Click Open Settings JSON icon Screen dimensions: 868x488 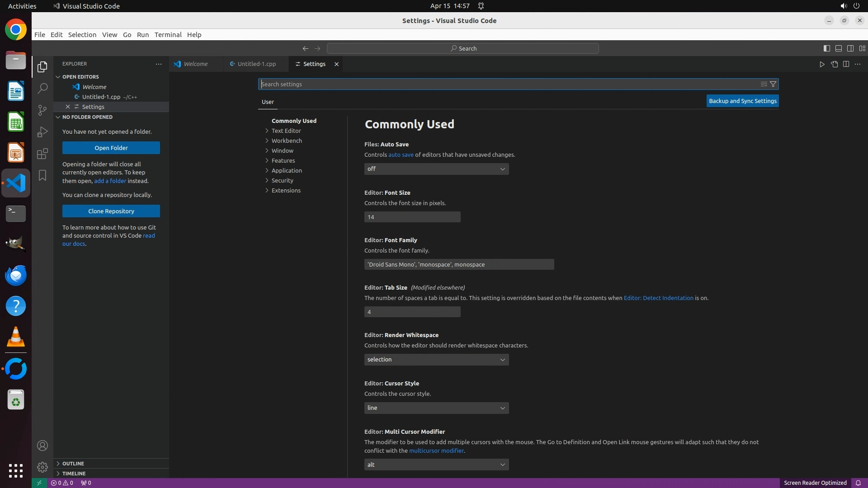click(834, 64)
